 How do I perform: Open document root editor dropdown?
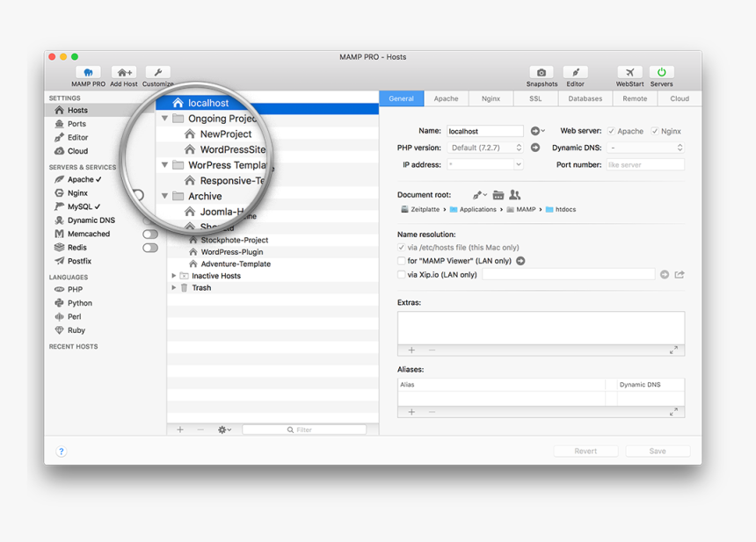[480, 195]
